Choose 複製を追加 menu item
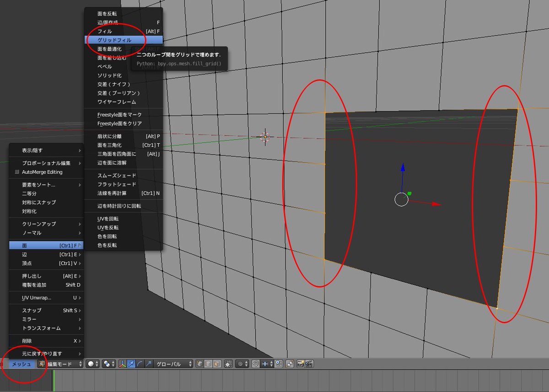 tap(46, 285)
